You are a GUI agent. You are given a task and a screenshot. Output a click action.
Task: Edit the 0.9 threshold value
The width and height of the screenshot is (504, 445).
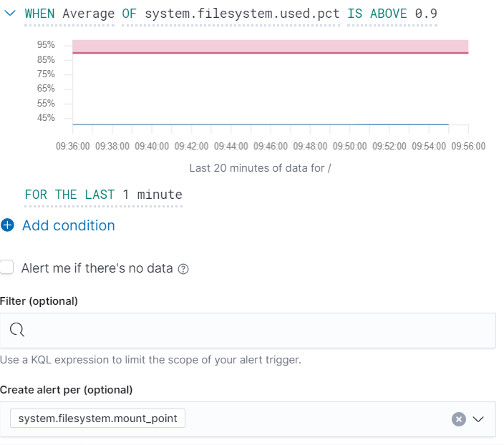click(x=426, y=14)
